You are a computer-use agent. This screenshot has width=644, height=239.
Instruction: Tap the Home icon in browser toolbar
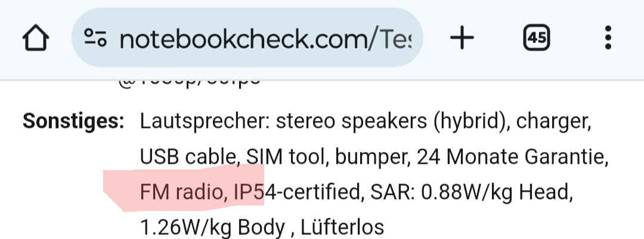(36, 39)
